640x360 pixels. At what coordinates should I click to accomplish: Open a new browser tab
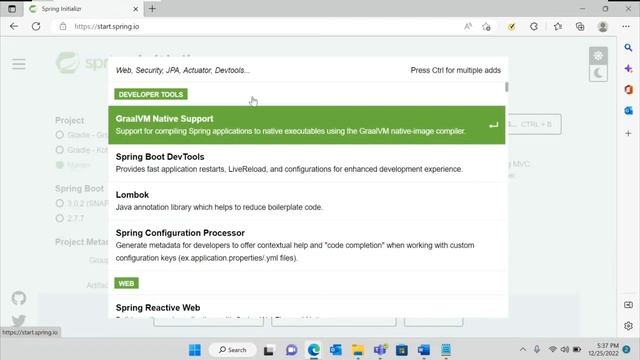(152, 9)
